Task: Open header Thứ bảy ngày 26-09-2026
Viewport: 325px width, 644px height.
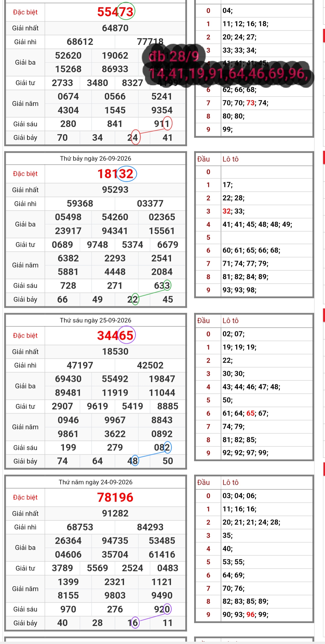Action: pos(96,158)
